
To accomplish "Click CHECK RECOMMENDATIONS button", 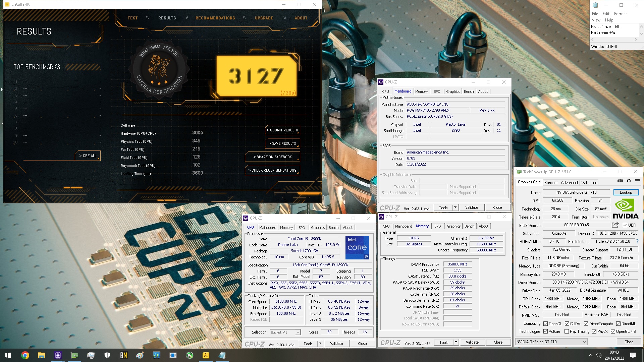I will pos(272,170).
